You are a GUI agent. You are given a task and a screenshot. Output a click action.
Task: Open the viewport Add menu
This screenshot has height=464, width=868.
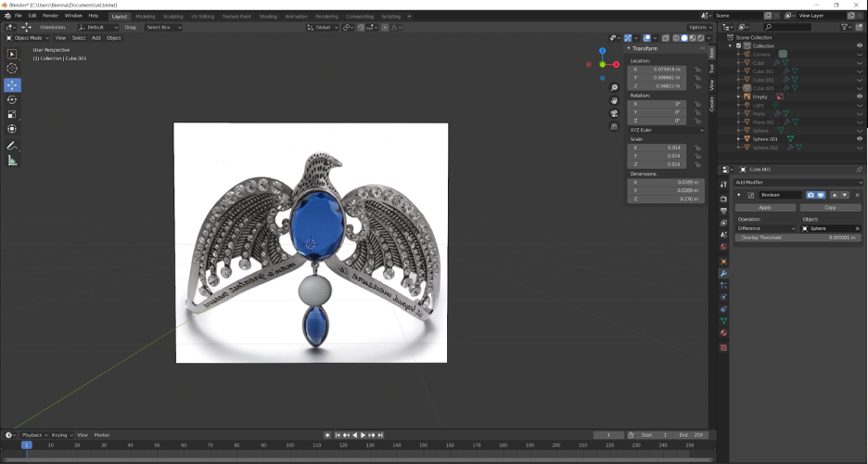point(96,38)
